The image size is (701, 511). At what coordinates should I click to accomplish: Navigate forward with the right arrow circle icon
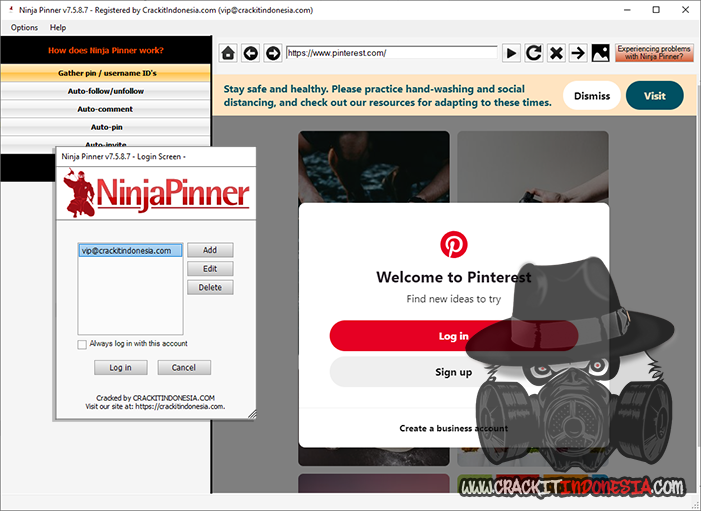click(273, 53)
